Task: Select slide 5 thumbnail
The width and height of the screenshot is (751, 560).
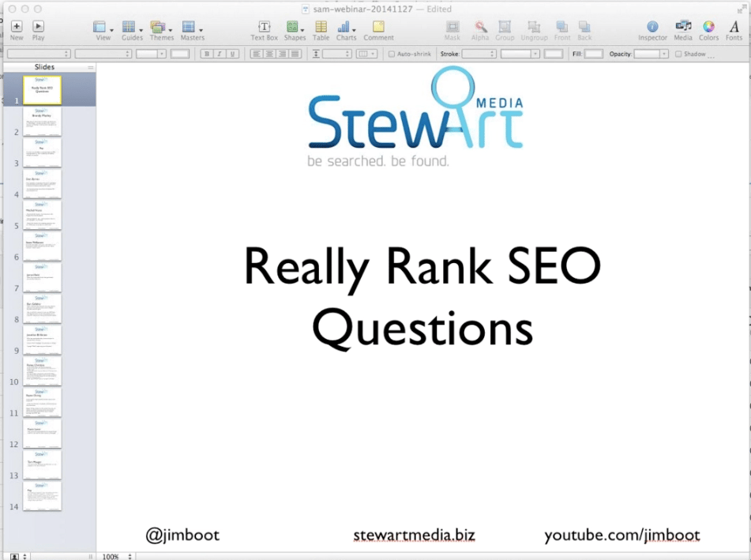Action: 42,215
